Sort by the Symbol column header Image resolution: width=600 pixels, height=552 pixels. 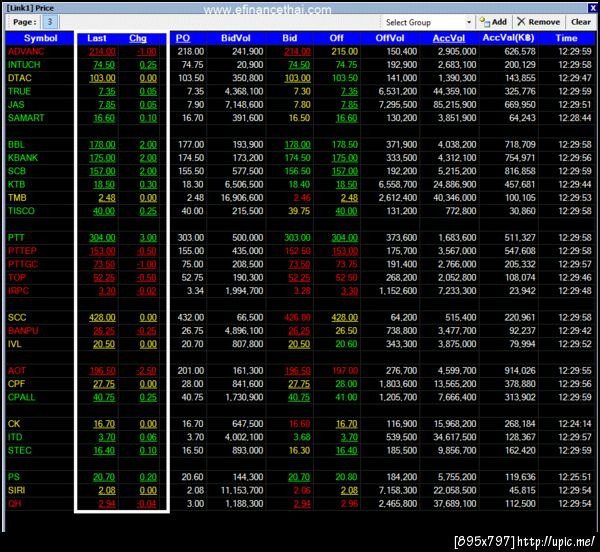[40, 38]
